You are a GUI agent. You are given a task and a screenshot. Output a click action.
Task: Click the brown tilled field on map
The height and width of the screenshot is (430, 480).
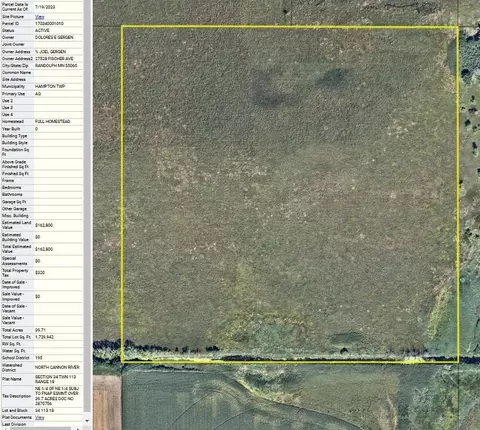107,402
